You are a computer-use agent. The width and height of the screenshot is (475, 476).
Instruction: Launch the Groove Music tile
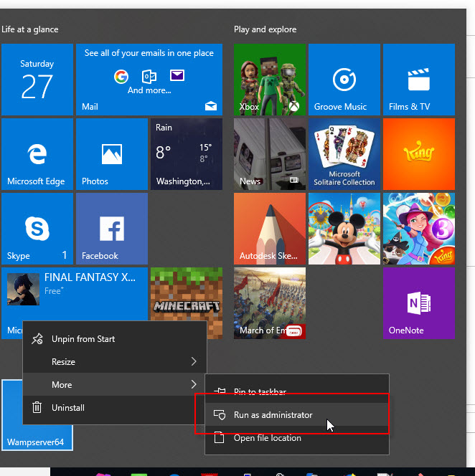(344, 80)
